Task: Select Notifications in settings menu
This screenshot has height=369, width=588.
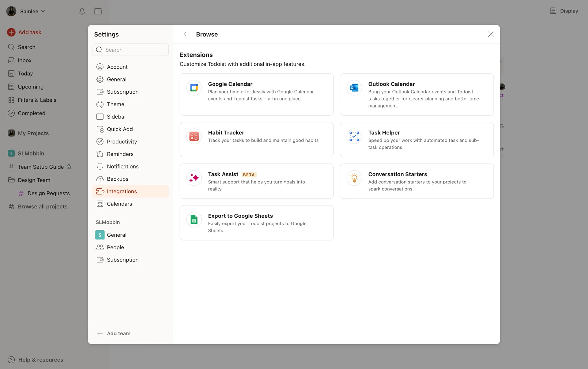Action: pyautogui.click(x=123, y=166)
